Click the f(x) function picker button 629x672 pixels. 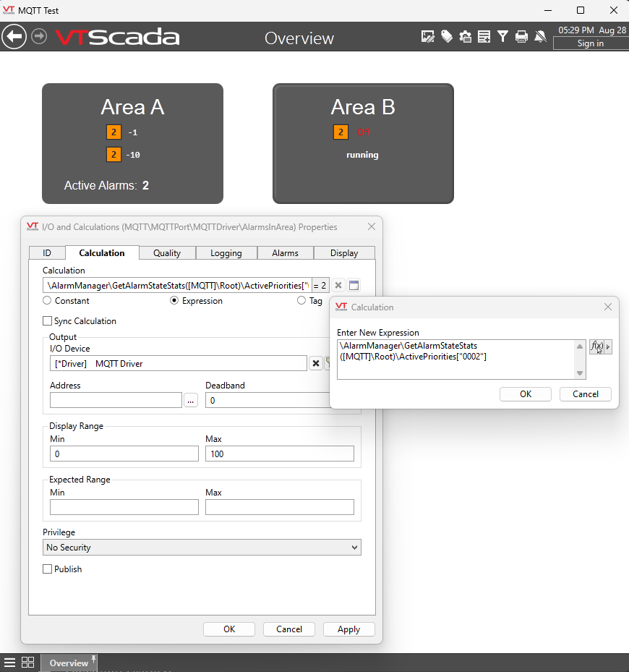(597, 346)
